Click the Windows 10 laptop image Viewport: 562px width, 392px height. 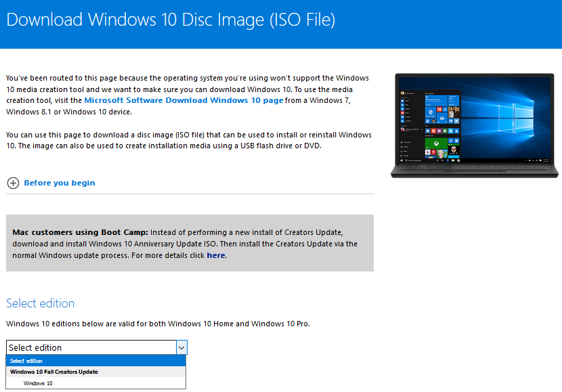click(475, 125)
